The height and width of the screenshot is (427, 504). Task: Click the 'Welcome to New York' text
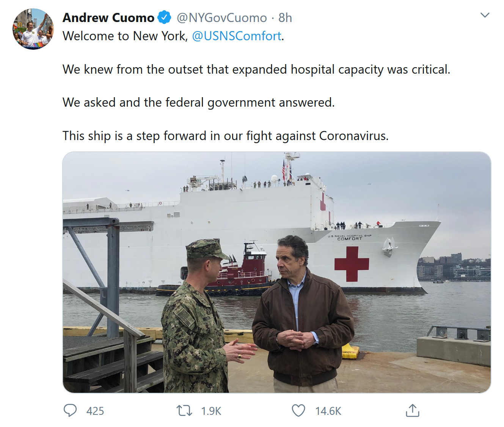coord(125,36)
